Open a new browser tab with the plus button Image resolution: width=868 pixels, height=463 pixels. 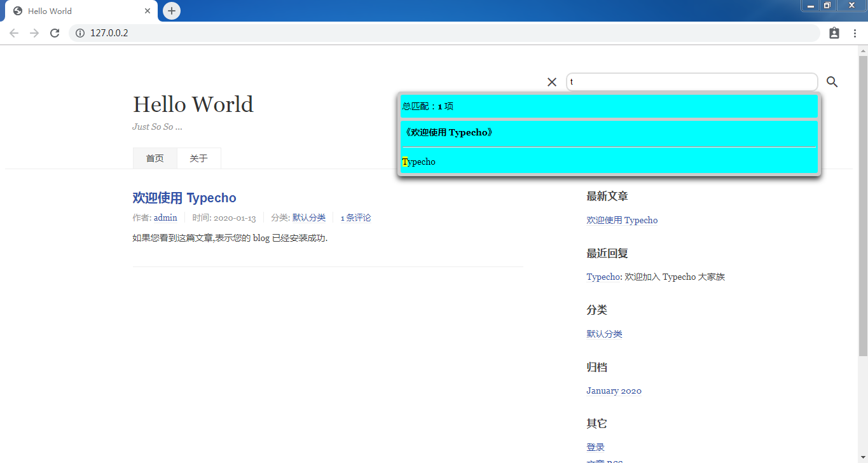coord(172,11)
